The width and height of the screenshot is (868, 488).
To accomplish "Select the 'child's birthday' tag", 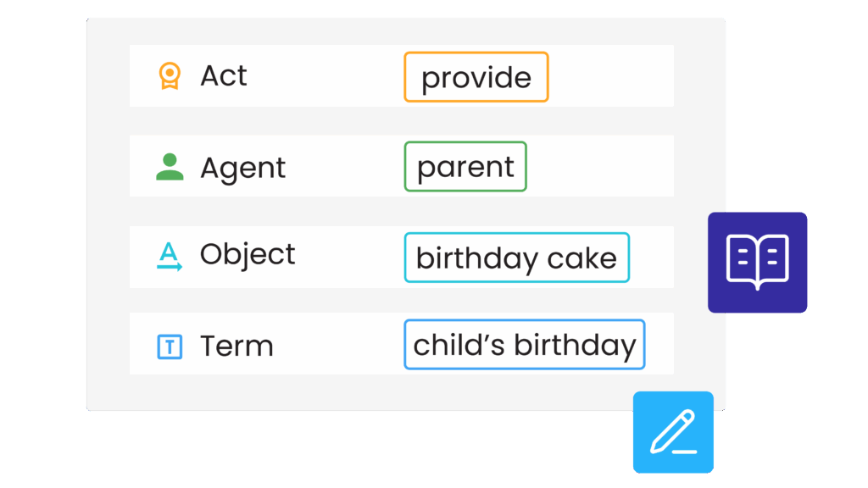I will click(x=524, y=344).
